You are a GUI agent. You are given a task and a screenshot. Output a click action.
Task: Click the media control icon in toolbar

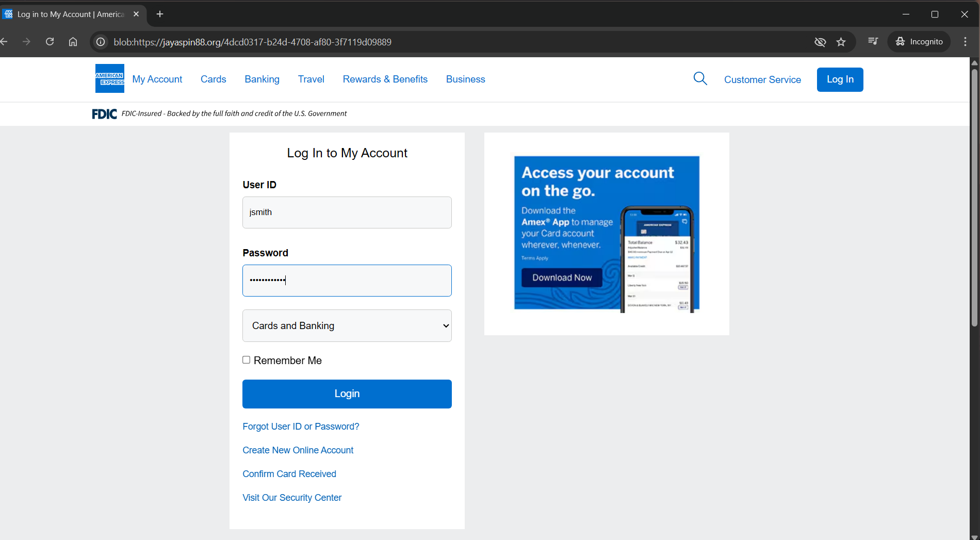tap(873, 42)
